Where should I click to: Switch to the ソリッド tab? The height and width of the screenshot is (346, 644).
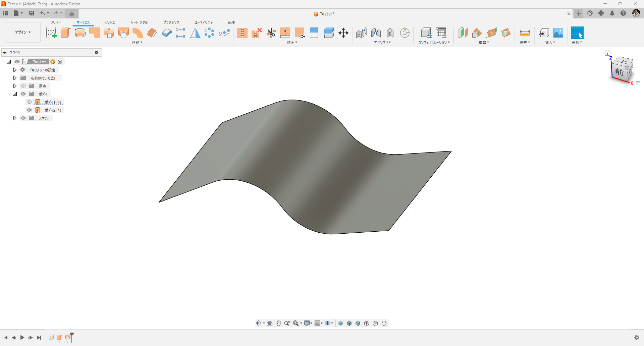click(55, 22)
